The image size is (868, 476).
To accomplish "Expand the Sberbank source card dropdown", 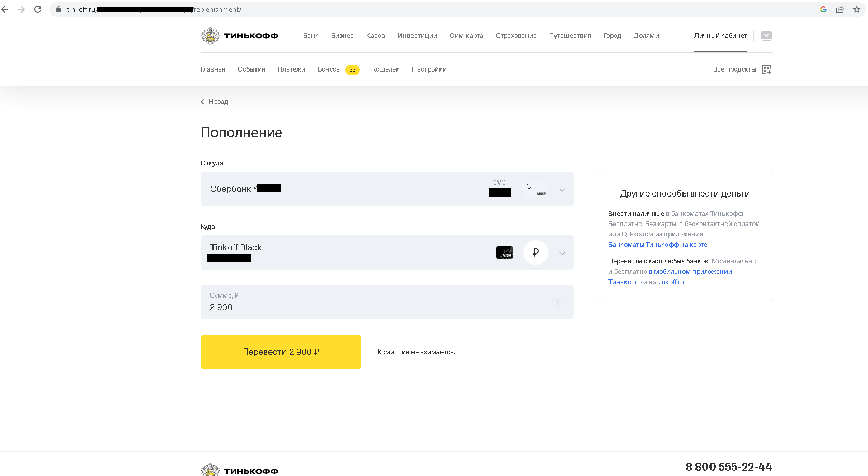I will (x=562, y=190).
